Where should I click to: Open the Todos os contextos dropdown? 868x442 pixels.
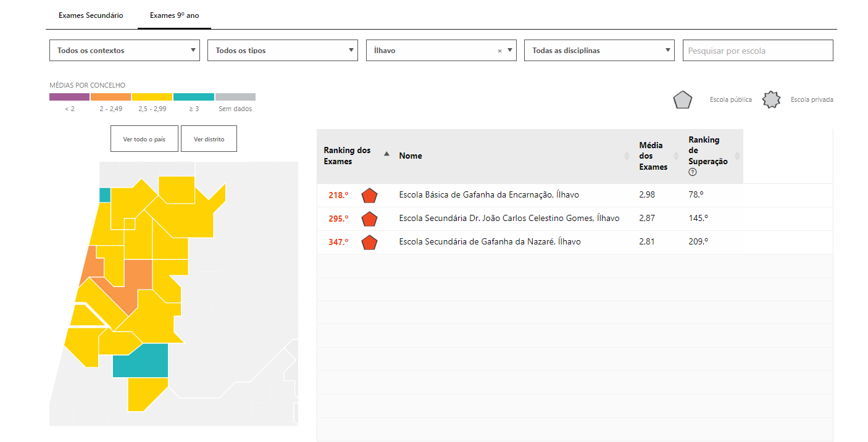(124, 51)
